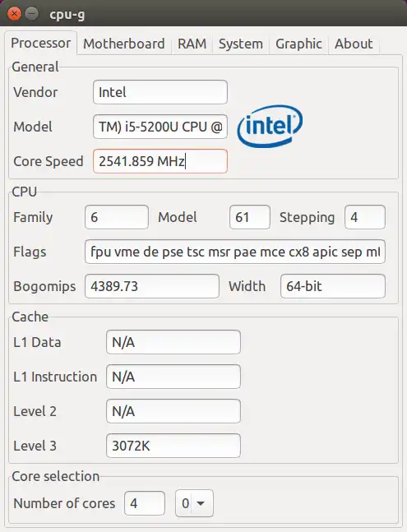Click the Core Speed field

[160, 161]
